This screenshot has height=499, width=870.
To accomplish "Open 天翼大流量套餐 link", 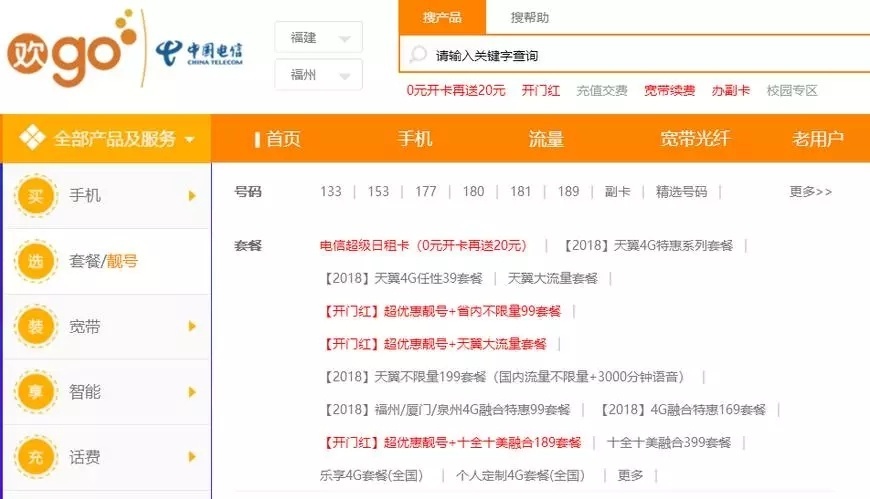I will pos(553,278).
